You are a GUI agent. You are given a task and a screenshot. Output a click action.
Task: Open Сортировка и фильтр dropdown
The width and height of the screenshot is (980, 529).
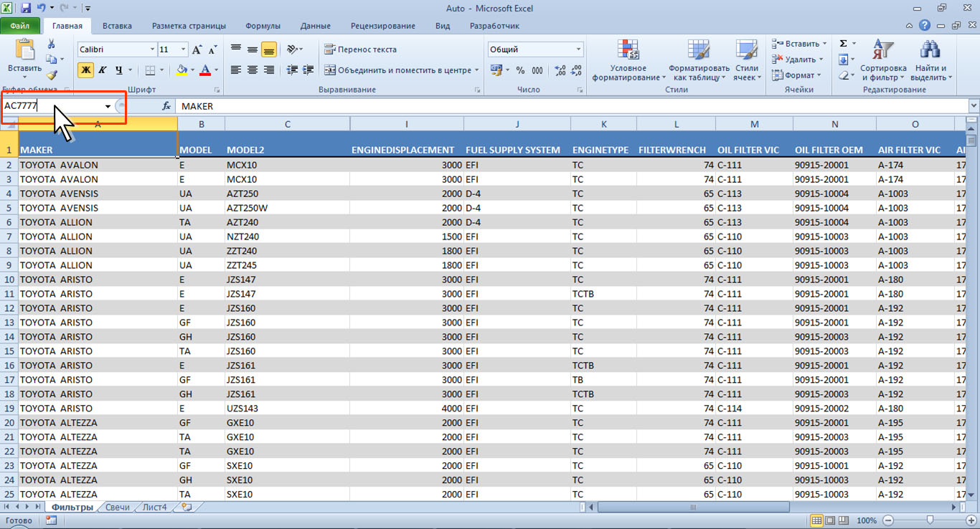tap(884, 60)
